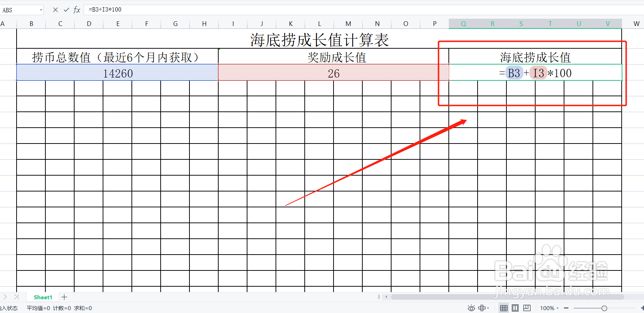Select column U header
The width and height of the screenshot is (644, 313).
579,24
